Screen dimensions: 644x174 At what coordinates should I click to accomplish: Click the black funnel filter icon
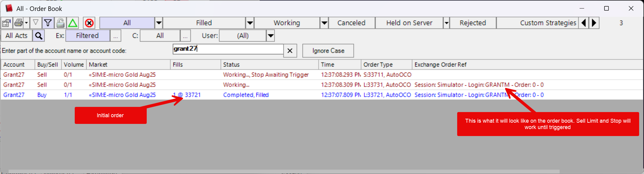[x=48, y=23]
